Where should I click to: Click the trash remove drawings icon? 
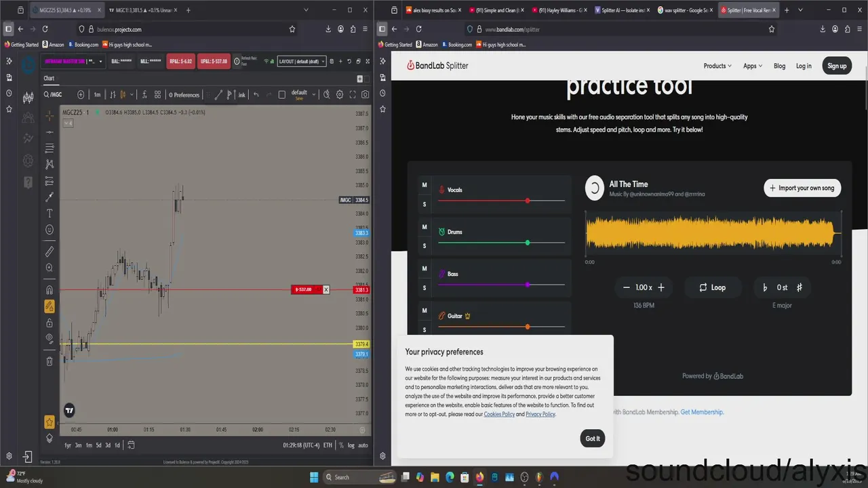(x=50, y=361)
